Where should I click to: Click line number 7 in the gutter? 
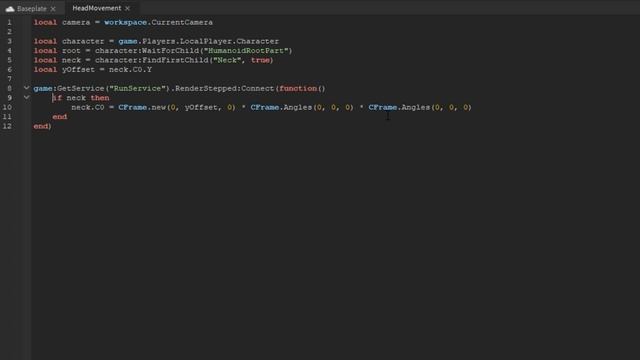(9, 79)
